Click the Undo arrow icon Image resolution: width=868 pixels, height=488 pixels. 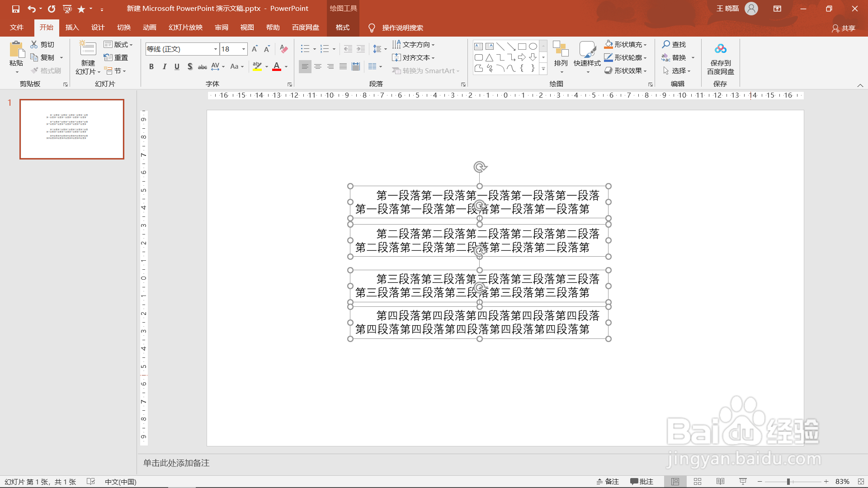(x=31, y=9)
